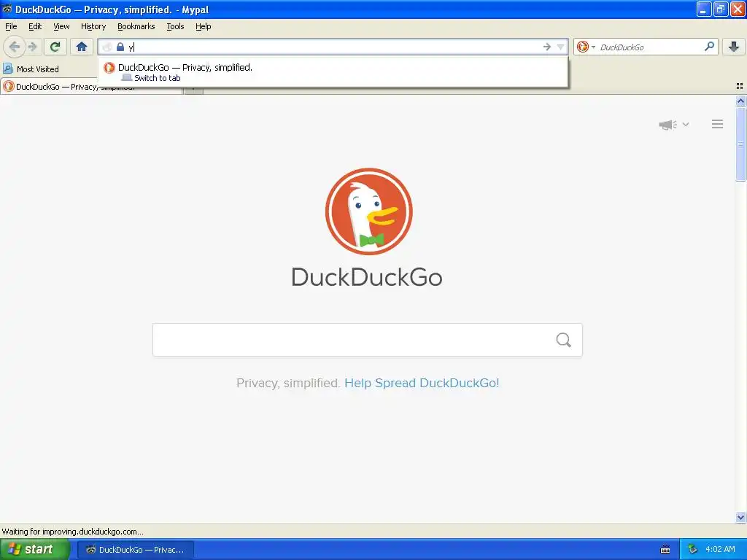Open the list all tabs button
The width and height of the screenshot is (747, 560).
coord(740,86)
